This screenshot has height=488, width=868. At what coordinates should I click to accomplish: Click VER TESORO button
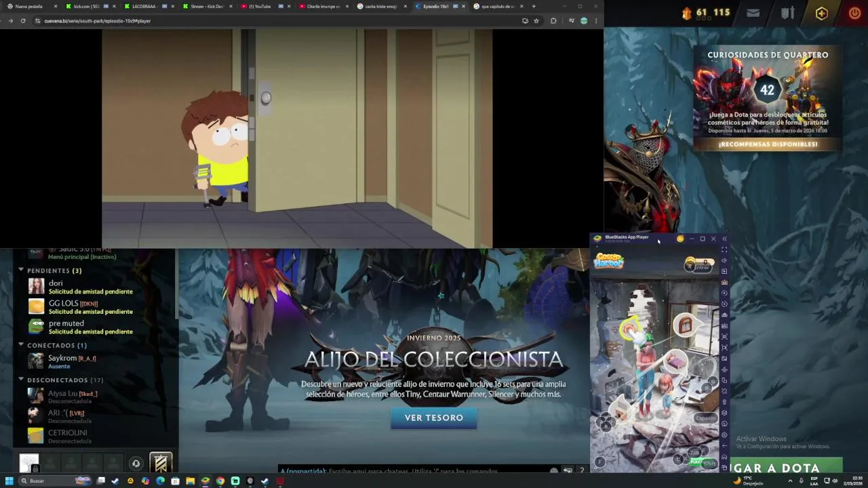[434, 418]
